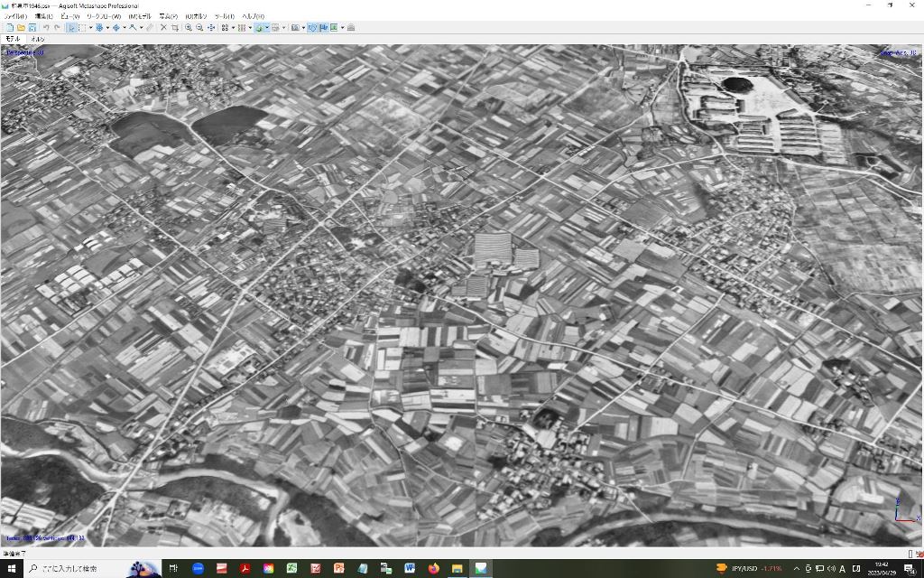Save the project with the floppy icon

32,28
